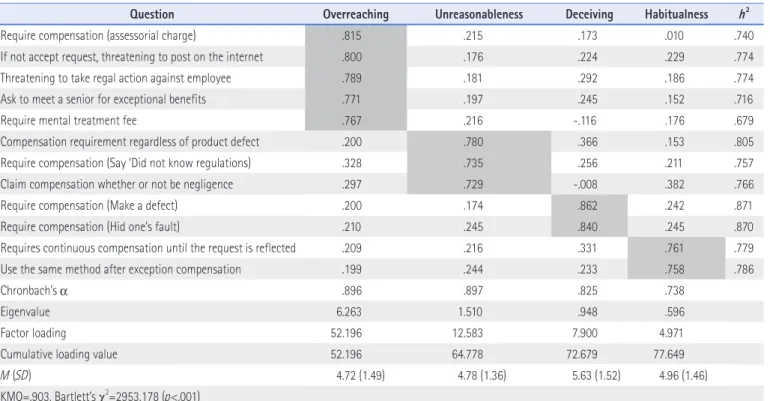Click the 4.72 (1.49) mean value
The height and width of the screenshot is (401, 770).
coord(361,375)
